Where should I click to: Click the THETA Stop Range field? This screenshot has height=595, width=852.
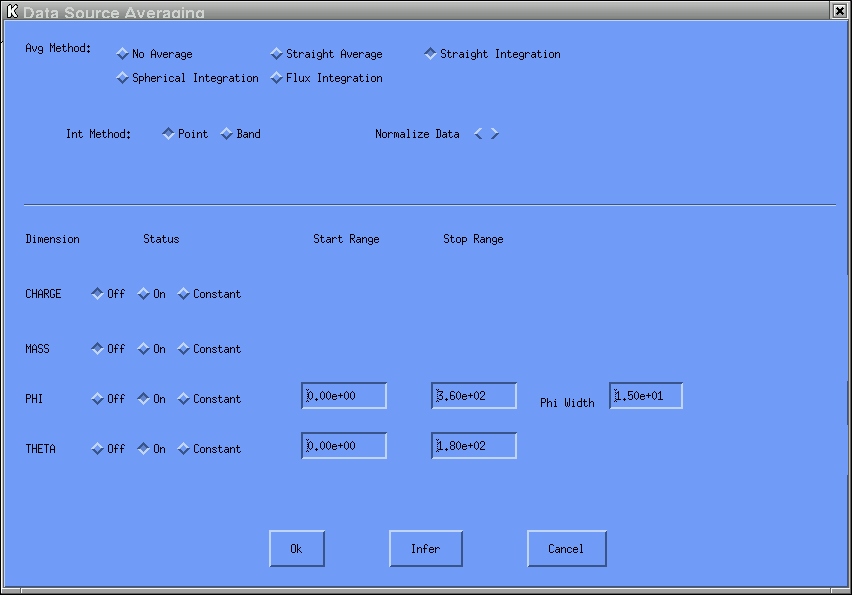point(474,446)
